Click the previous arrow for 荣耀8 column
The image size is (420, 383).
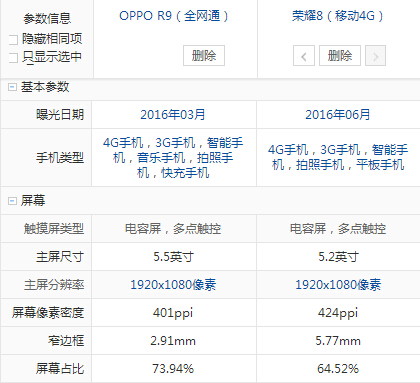[304, 56]
